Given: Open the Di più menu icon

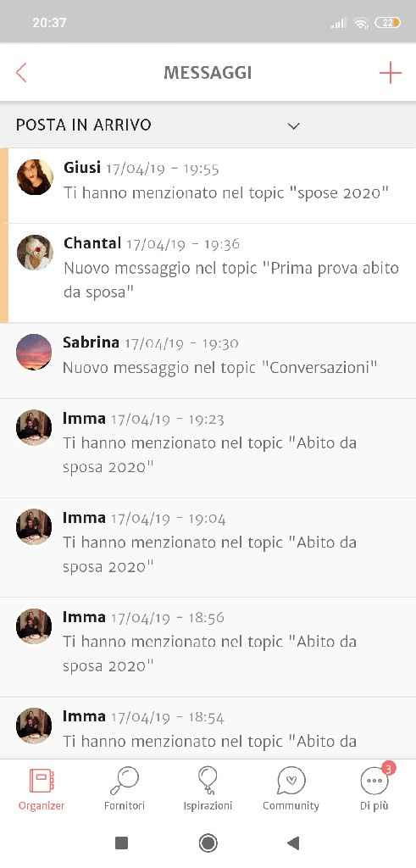Looking at the screenshot, I should pyautogui.click(x=374, y=781).
